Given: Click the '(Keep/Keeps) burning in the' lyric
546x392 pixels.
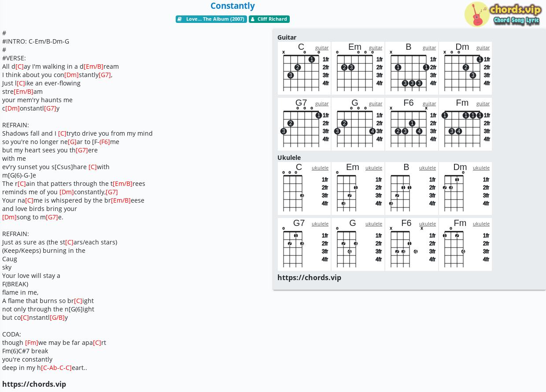Looking at the screenshot, I should (x=44, y=251).
